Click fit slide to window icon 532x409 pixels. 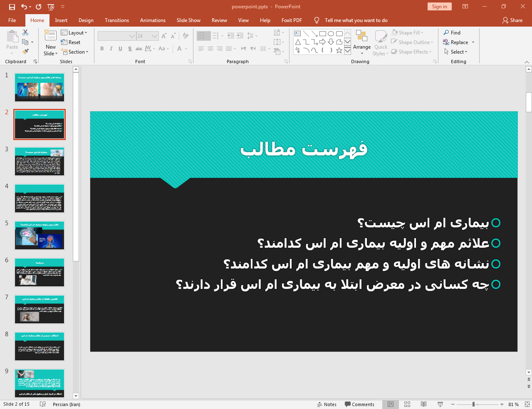coord(527,404)
